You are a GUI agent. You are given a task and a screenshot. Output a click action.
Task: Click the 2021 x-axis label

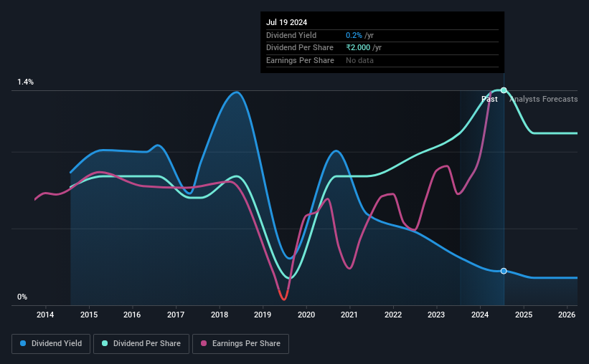click(x=349, y=315)
